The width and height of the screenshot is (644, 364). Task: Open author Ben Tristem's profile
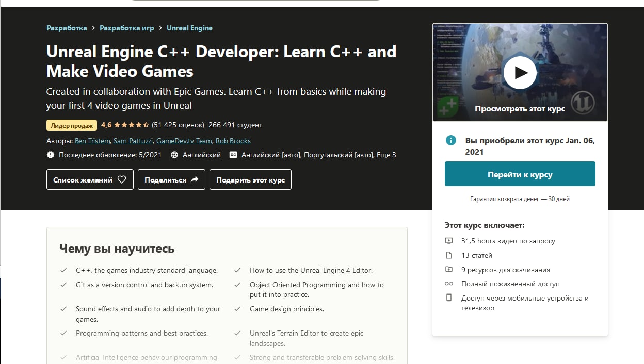[x=92, y=141]
